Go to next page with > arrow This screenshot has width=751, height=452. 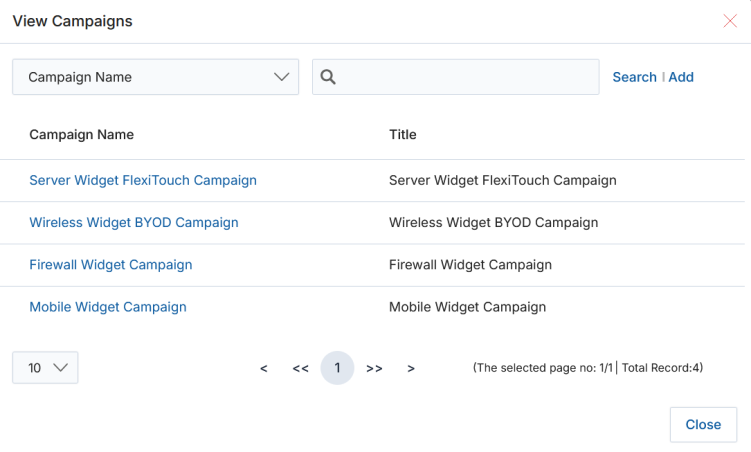tap(411, 368)
